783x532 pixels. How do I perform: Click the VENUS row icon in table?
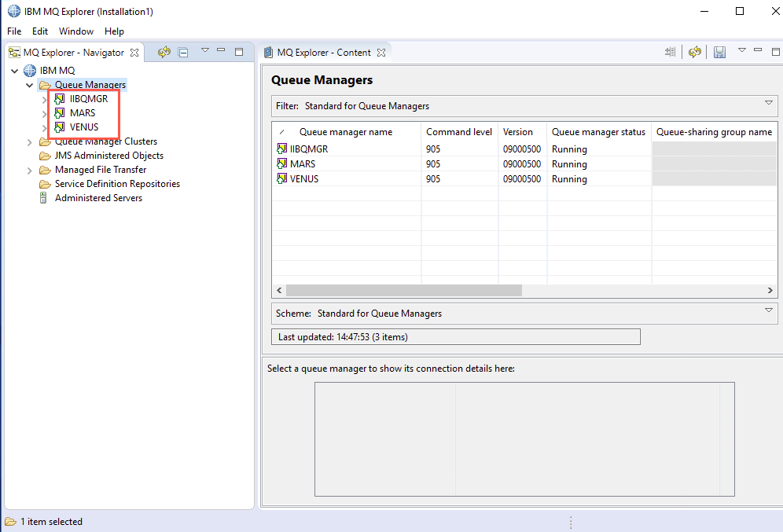pyautogui.click(x=281, y=178)
